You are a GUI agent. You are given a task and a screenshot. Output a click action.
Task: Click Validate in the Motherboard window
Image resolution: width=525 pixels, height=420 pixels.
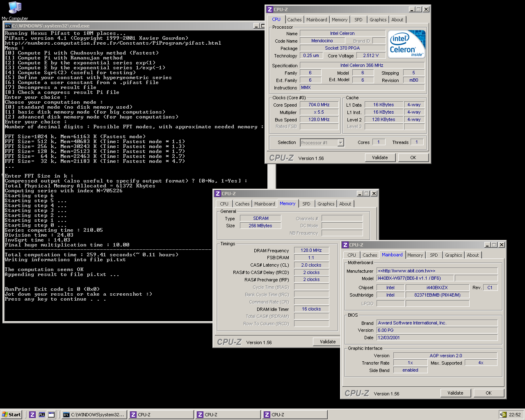(x=455, y=393)
